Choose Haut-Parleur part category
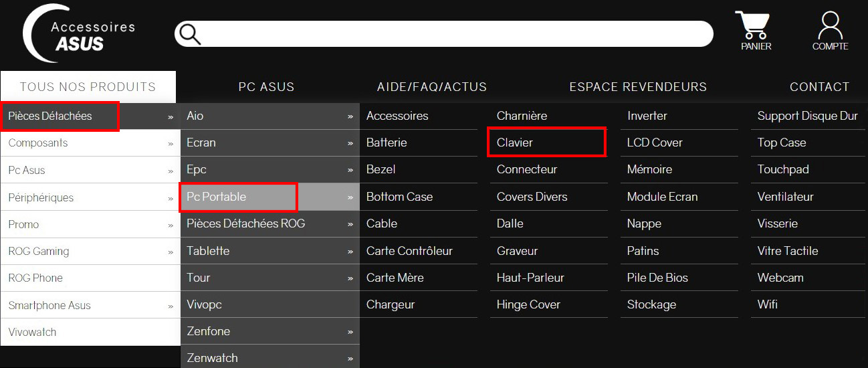Image resolution: width=868 pixels, height=368 pixels. click(530, 278)
